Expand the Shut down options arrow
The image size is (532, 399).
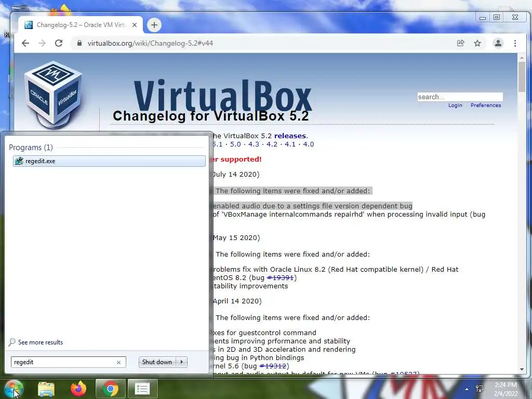pos(182,362)
